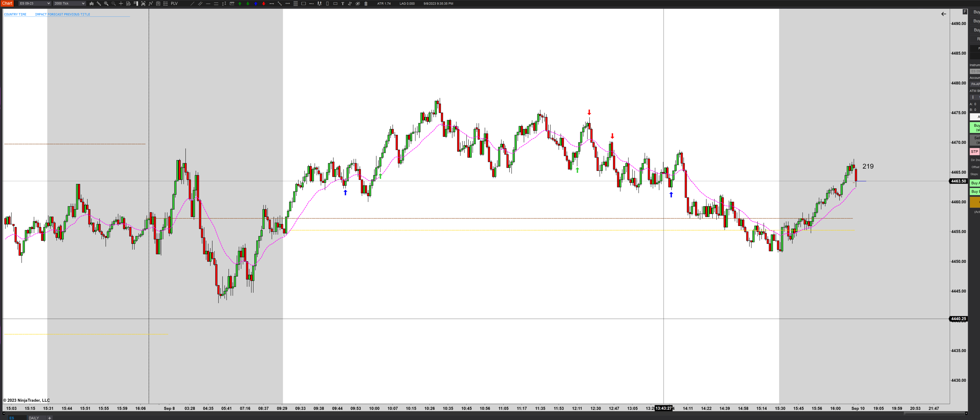The height and width of the screenshot is (420, 980).
Task: Click the zoom out magnifier icon
Action: (114, 3)
